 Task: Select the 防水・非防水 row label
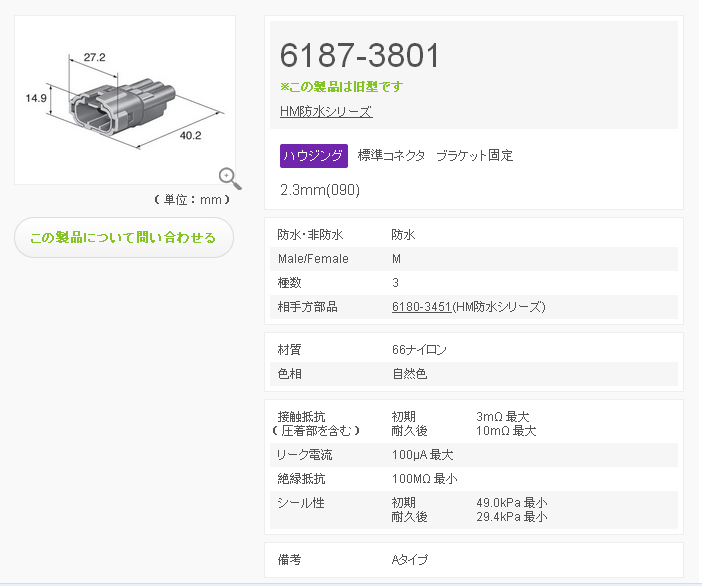point(310,235)
